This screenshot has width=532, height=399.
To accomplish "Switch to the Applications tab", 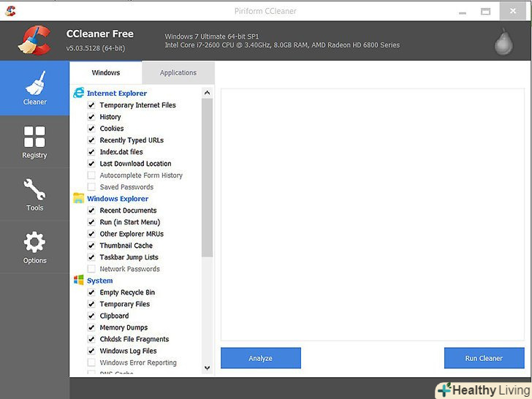I will pos(178,72).
